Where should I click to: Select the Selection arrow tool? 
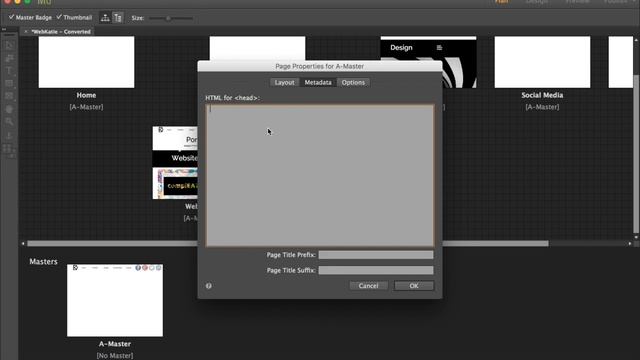9,45
